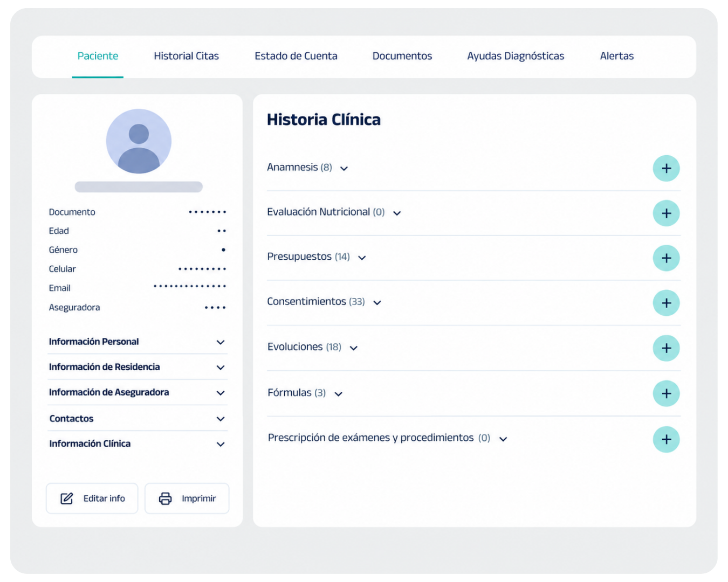728x582 pixels.
Task: Open the Estado de Cuenta tab
Action: (x=296, y=56)
